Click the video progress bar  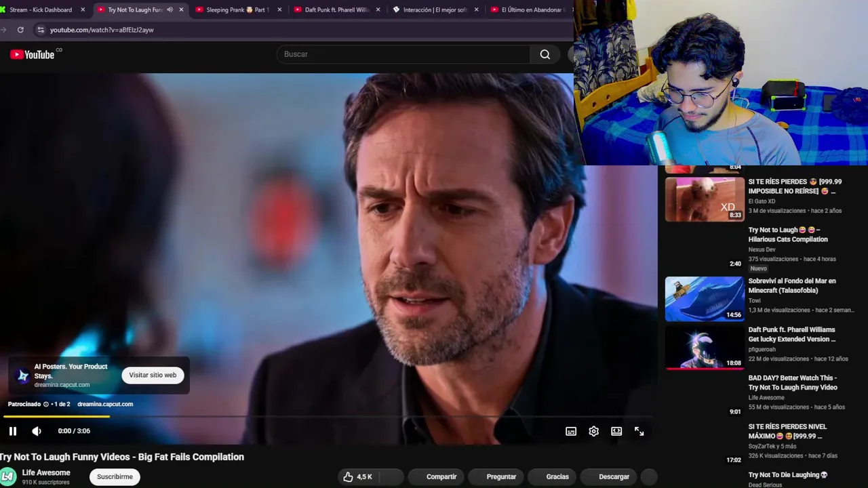327,416
